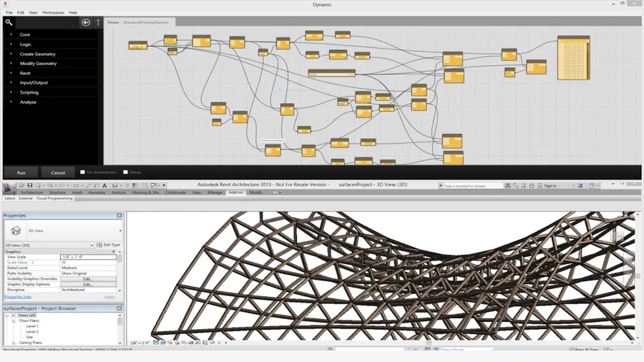Click the Autodesk Exchange X icon
Screen dimensions: 644x362
pyautogui.click(x=580, y=186)
